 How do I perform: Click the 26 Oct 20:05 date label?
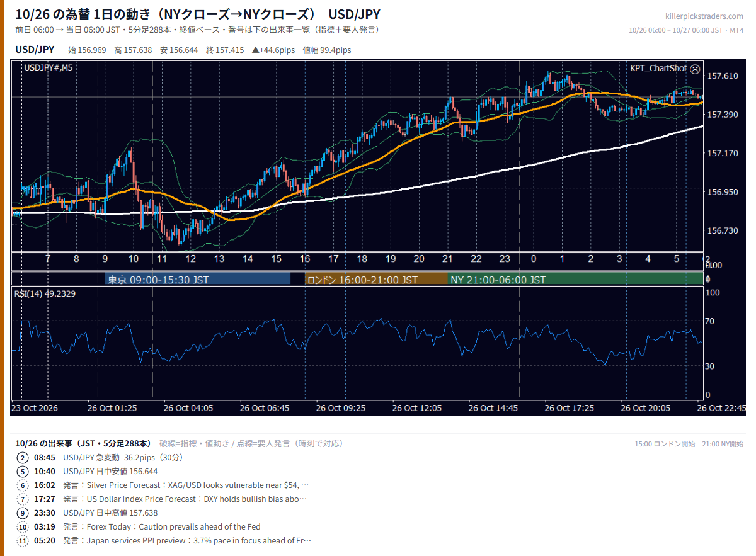pyautogui.click(x=646, y=408)
